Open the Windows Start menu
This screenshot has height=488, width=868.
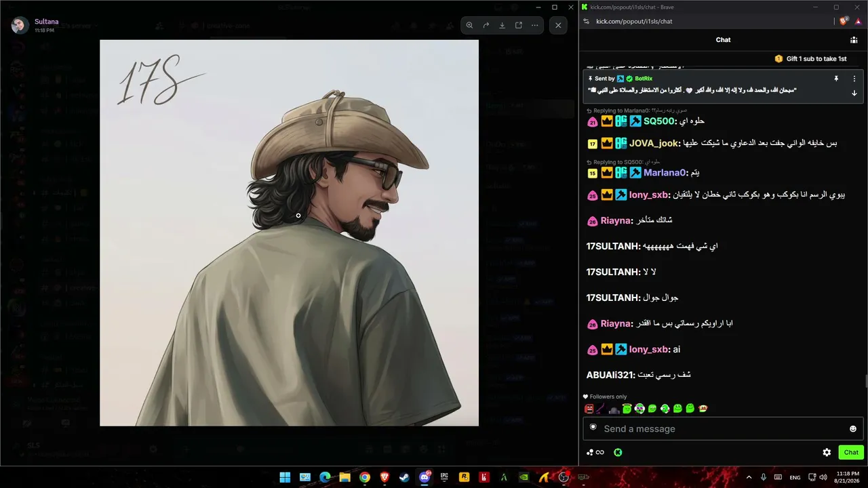(x=285, y=477)
